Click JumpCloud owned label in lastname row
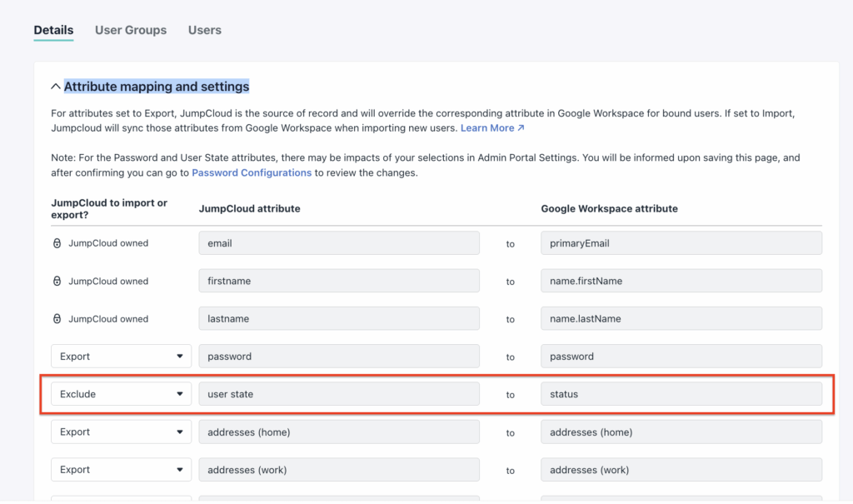 (108, 319)
